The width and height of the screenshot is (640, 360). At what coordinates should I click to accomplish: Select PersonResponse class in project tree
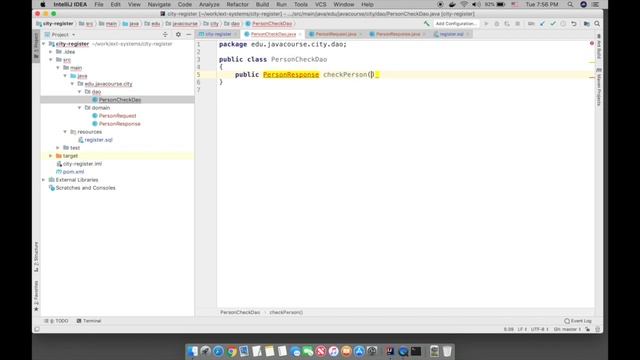coord(119,124)
